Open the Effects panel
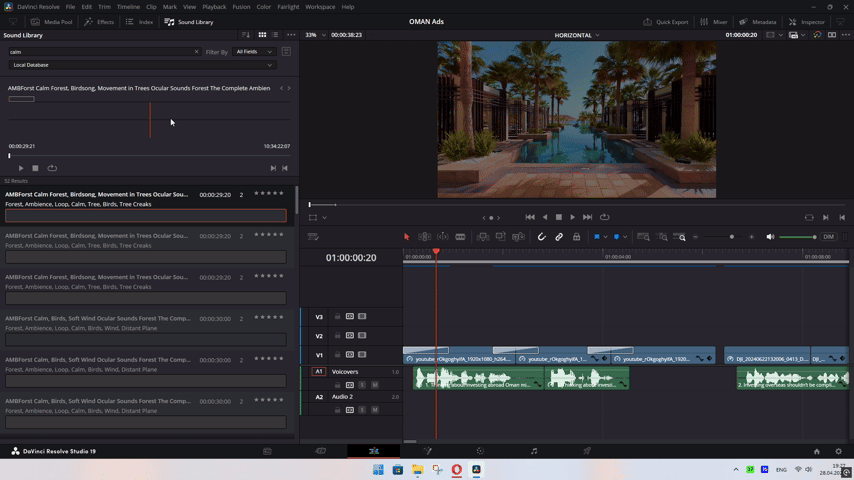854x480 pixels. pyautogui.click(x=99, y=22)
